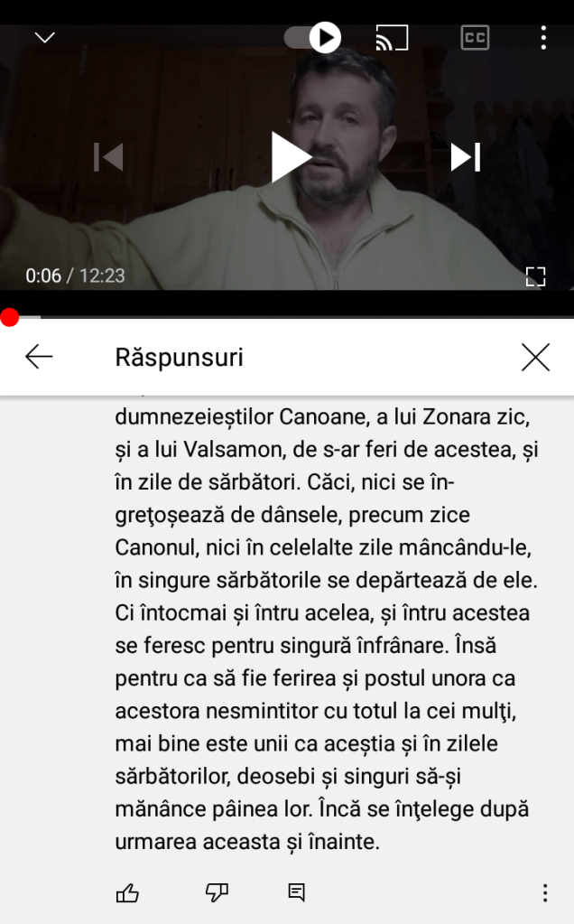Image resolution: width=574 pixels, height=924 pixels.
Task: Like the comment with thumbs up
Action: click(127, 893)
